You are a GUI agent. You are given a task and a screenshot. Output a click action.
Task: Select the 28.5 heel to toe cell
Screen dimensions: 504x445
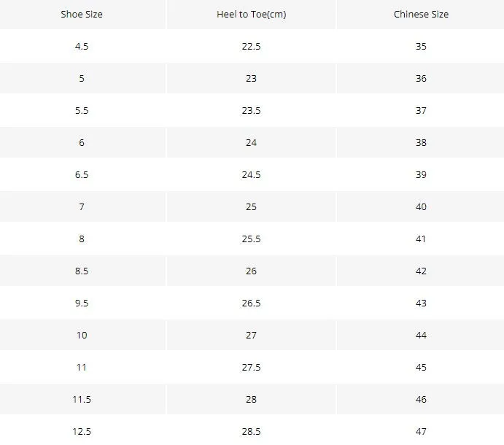[x=252, y=431]
